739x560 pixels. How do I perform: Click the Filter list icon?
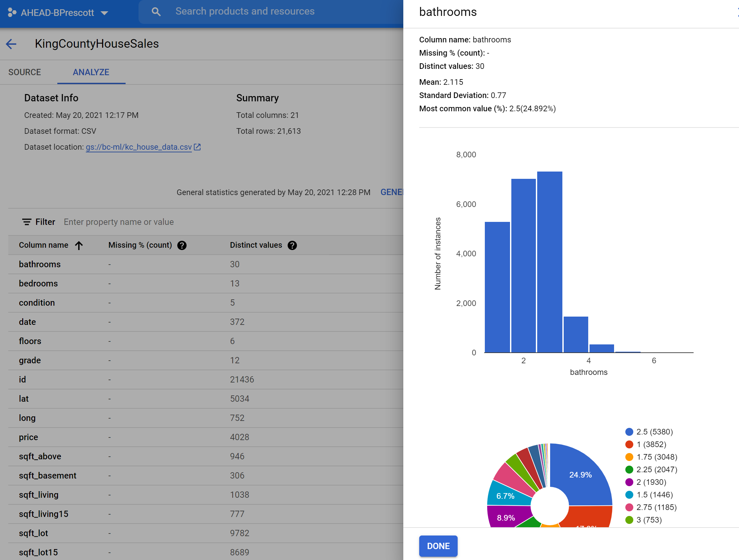[27, 222]
